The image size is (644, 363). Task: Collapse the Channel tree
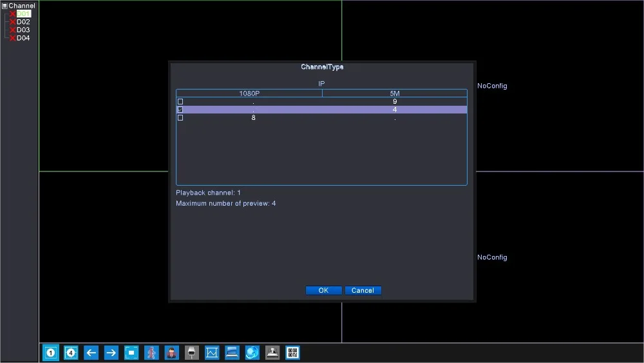5,6
